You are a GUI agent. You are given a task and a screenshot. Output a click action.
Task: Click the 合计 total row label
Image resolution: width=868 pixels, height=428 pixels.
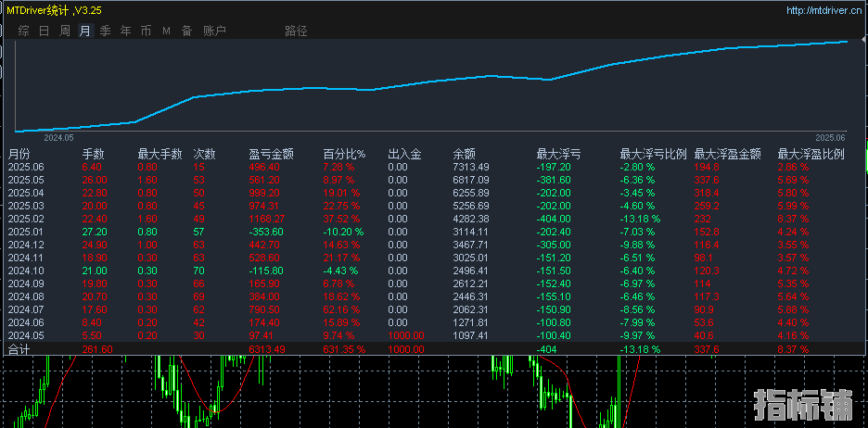pyautogui.click(x=18, y=349)
